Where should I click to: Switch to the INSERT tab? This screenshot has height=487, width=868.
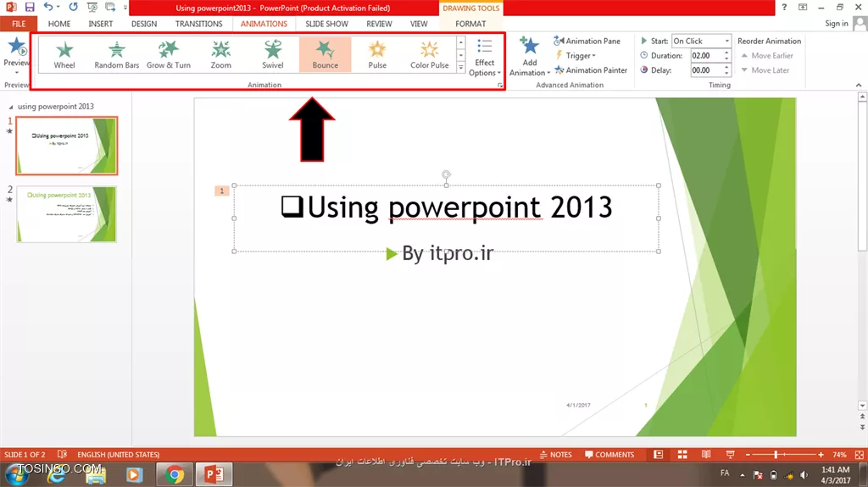coord(100,24)
